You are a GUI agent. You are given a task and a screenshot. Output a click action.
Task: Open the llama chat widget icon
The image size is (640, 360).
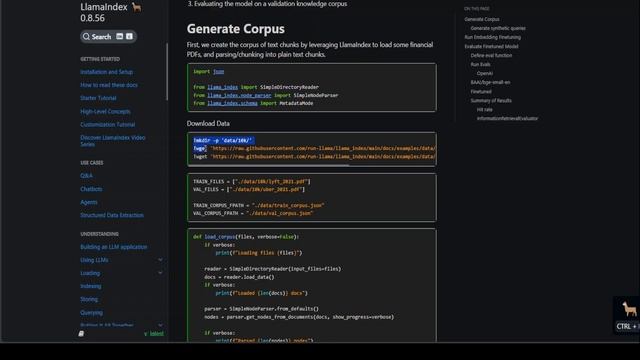[629, 309]
